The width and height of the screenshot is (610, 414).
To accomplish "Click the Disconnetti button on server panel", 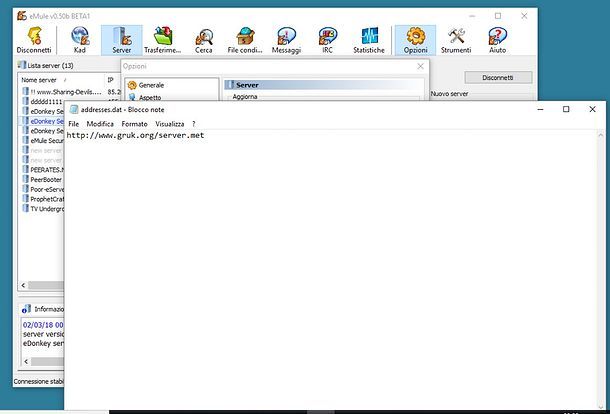I will pos(498,77).
